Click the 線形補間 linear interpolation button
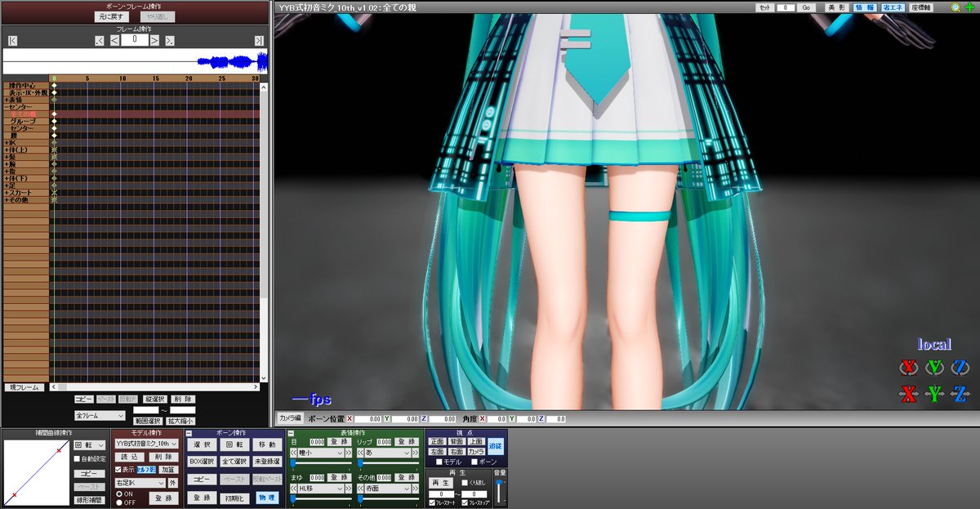Image resolution: width=980 pixels, height=509 pixels. pos(89,500)
